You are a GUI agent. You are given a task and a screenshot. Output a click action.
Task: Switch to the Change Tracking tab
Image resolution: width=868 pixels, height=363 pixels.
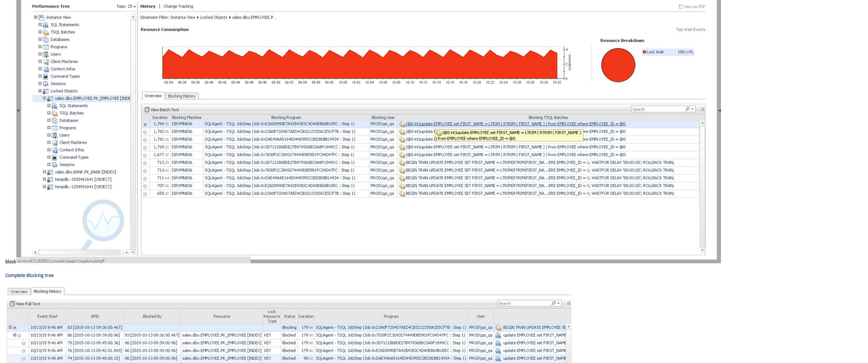[178, 6]
